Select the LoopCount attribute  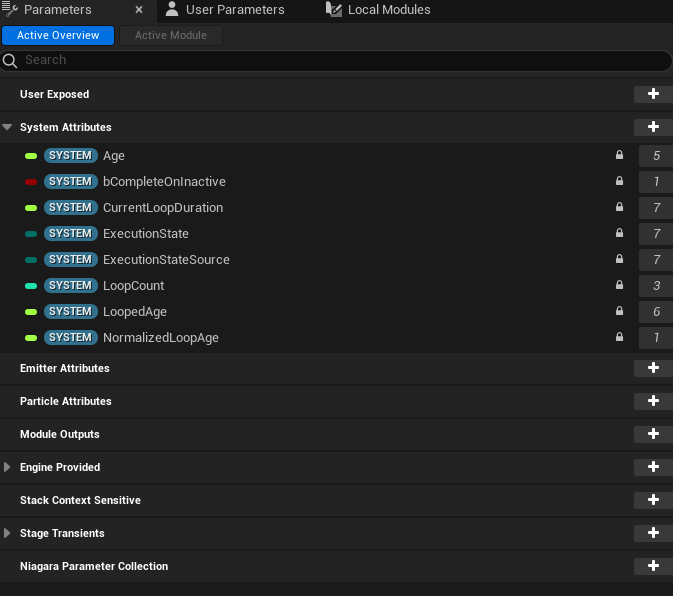(133, 286)
